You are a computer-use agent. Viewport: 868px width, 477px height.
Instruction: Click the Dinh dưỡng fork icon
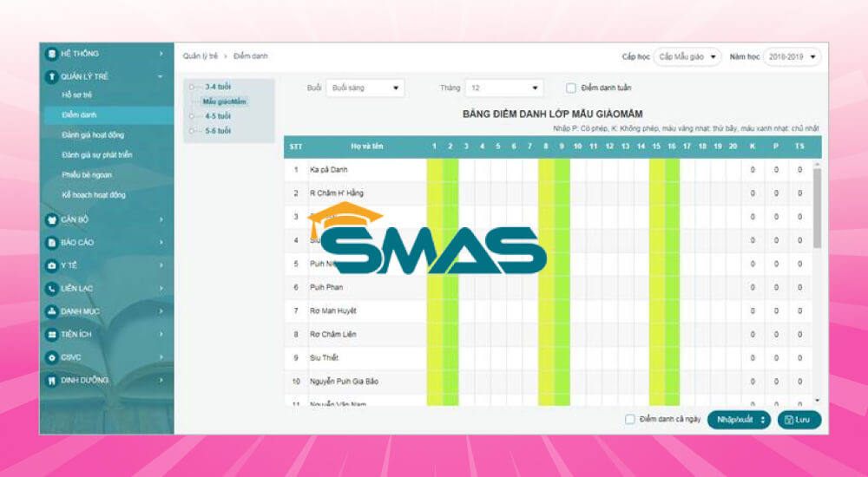pyautogui.click(x=51, y=380)
